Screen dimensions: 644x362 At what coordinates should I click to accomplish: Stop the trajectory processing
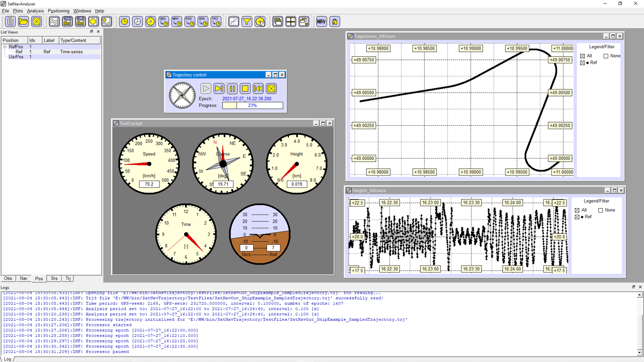[245, 88]
